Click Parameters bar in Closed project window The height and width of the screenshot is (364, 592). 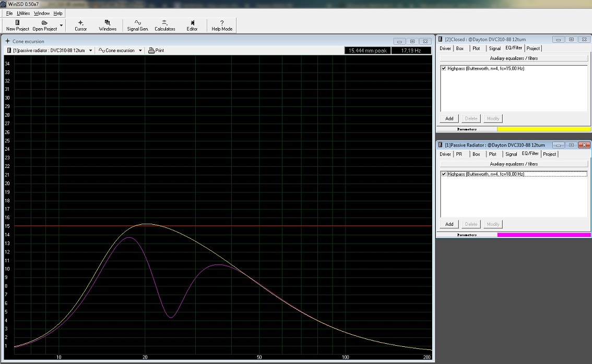click(x=467, y=129)
